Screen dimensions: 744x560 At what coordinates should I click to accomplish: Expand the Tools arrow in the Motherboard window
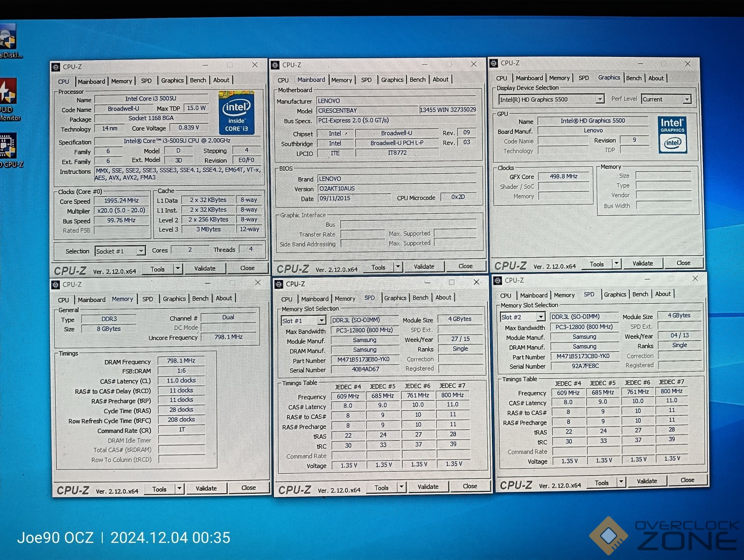(398, 267)
